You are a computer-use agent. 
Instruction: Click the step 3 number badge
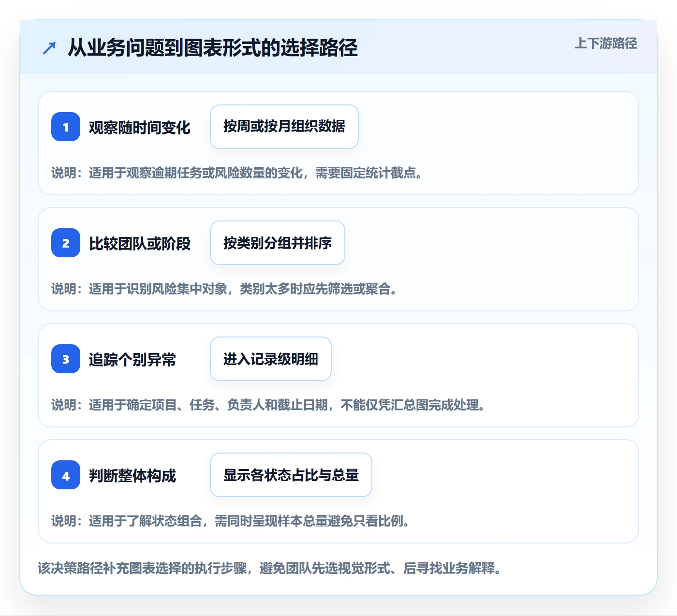pos(66,359)
